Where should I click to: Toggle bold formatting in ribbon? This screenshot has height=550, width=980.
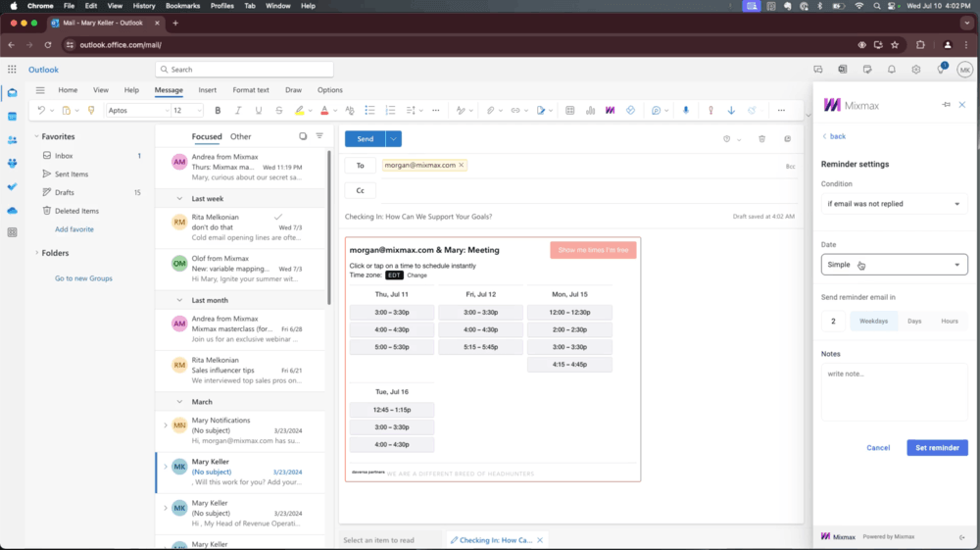click(x=218, y=111)
